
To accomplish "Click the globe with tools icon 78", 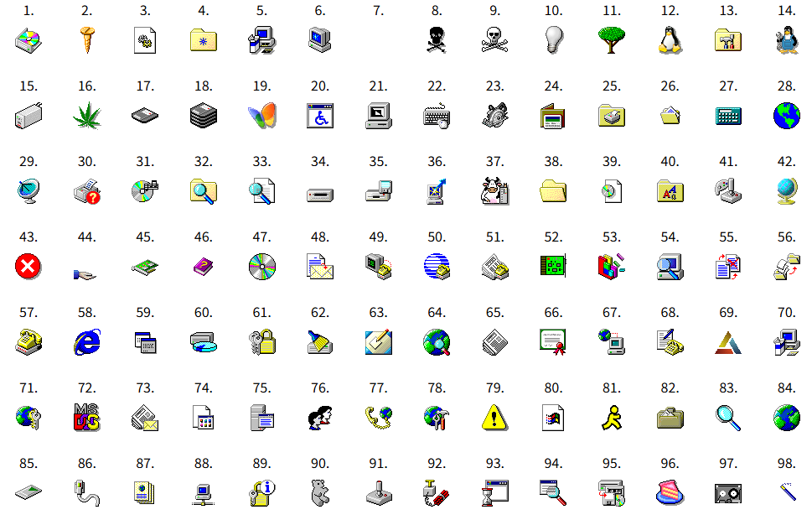I will click(437, 418).
